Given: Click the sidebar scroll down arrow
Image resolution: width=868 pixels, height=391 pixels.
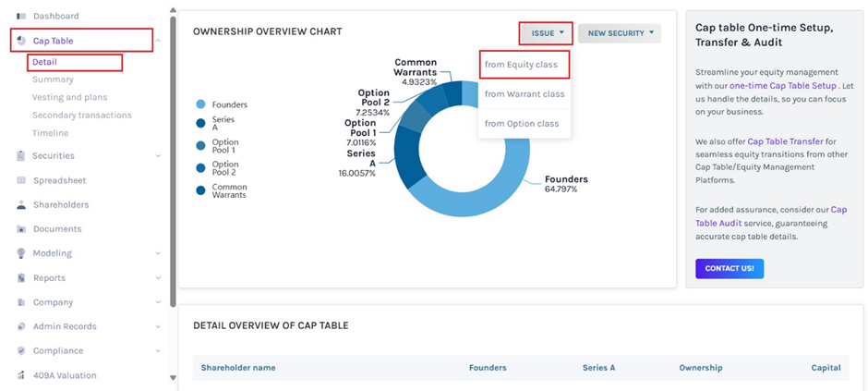Looking at the screenshot, I should (173, 377).
